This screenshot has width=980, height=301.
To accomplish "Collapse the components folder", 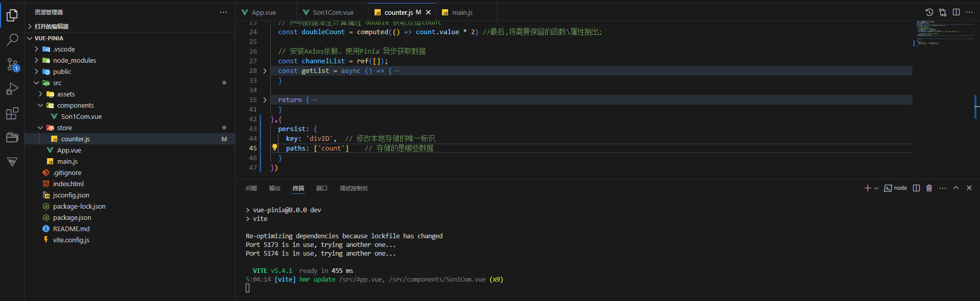I will click(x=130, y=106).
